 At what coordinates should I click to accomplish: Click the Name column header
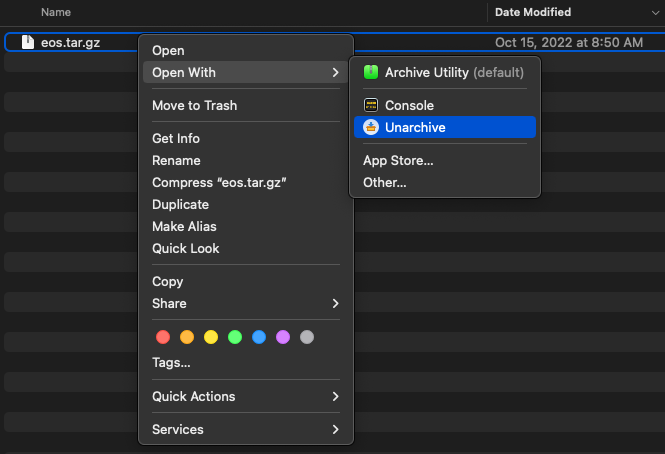coord(55,12)
